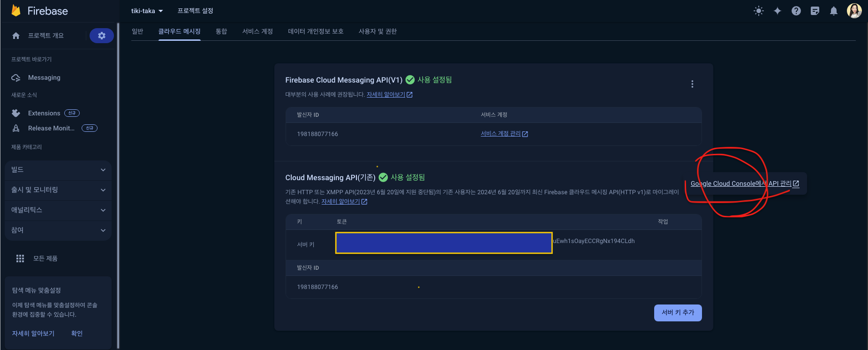Click the Firebase logo icon
Viewport: 868px width, 350px height.
tap(16, 11)
